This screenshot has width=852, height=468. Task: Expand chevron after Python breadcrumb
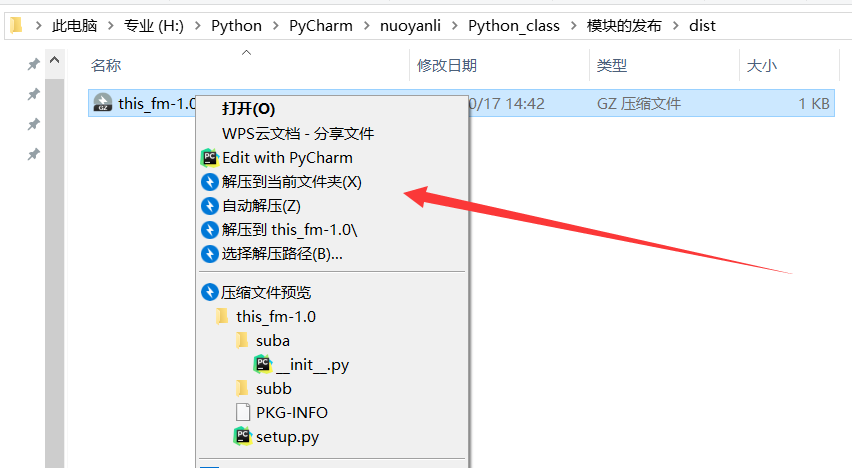(x=275, y=26)
